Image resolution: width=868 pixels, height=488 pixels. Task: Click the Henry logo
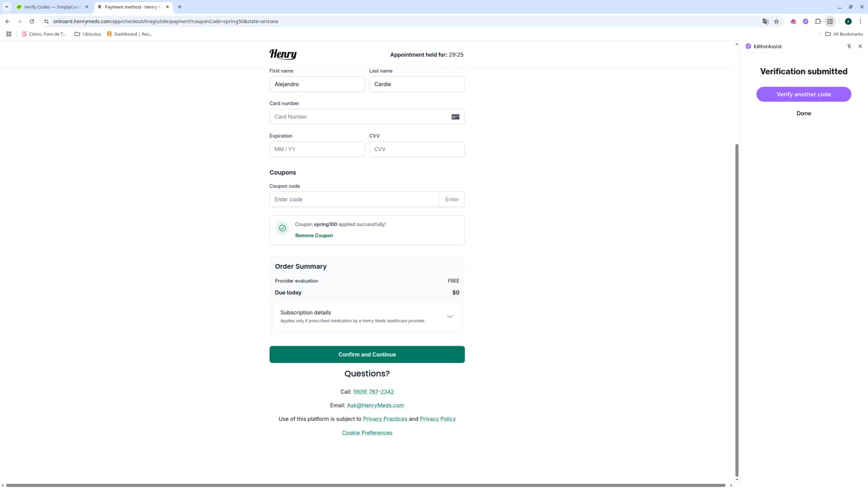click(283, 54)
